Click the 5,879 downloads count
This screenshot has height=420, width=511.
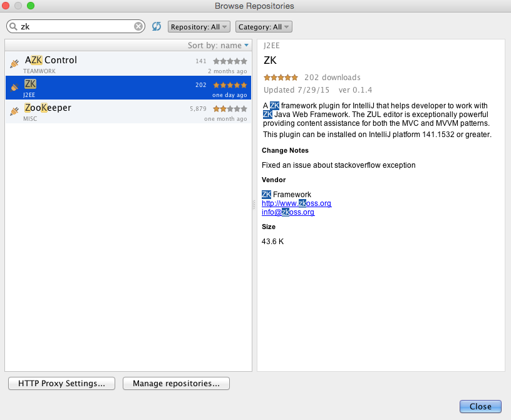click(x=198, y=109)
